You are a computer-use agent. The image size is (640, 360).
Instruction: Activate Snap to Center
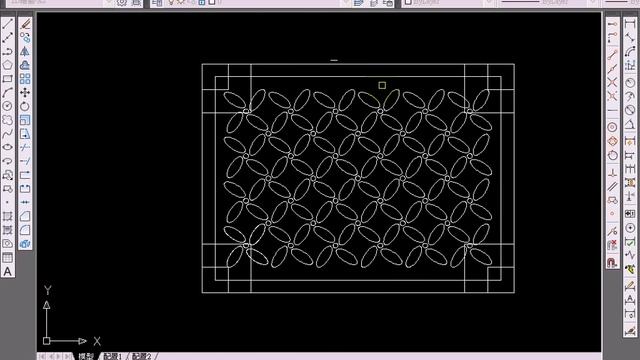pos(612,127)
